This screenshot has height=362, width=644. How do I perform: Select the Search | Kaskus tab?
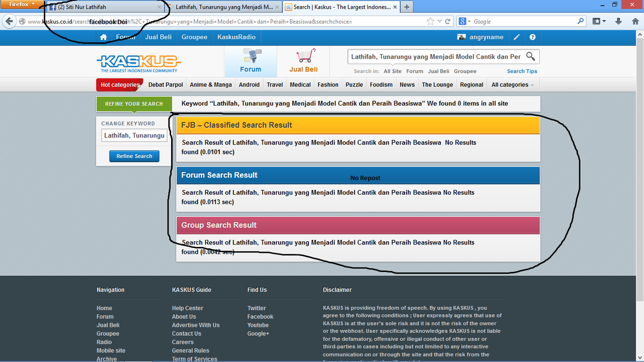coord(341,7)
